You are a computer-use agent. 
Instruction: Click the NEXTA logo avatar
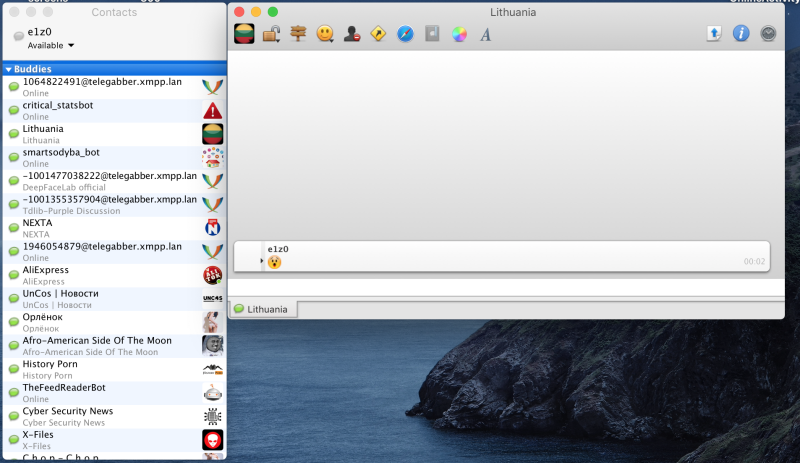pos(213,228)
